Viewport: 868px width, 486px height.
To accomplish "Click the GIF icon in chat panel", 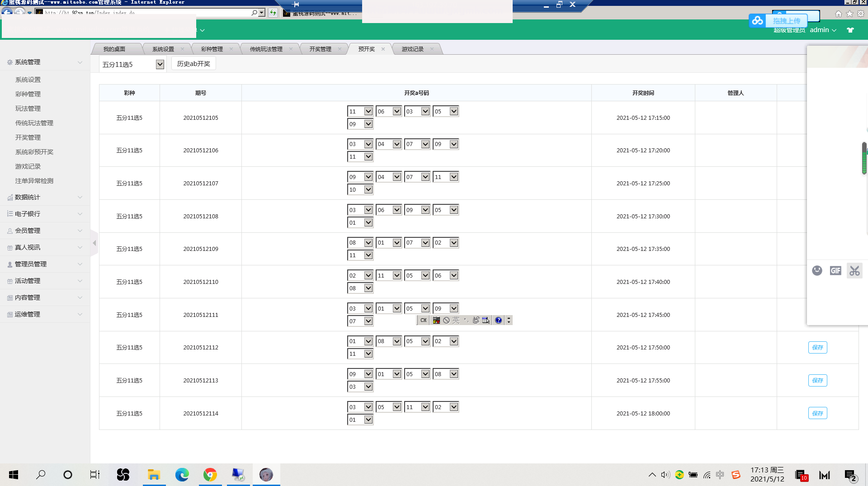I will [835, 270].
